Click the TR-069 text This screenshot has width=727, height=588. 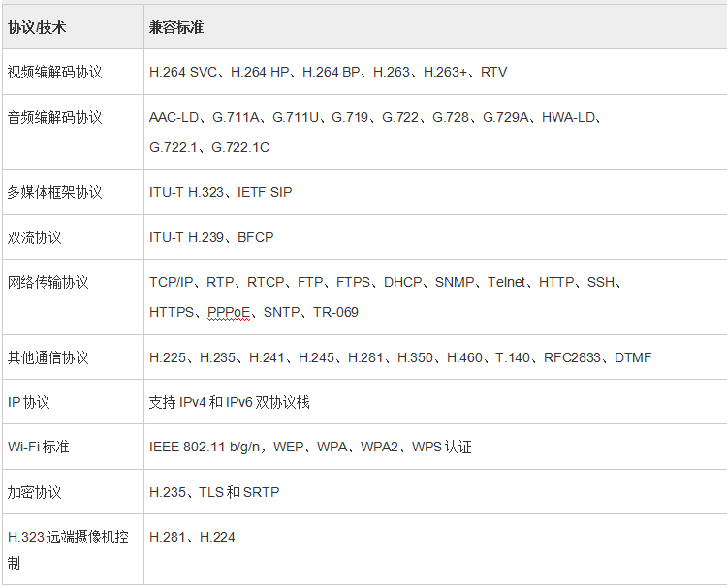point(335,312)
